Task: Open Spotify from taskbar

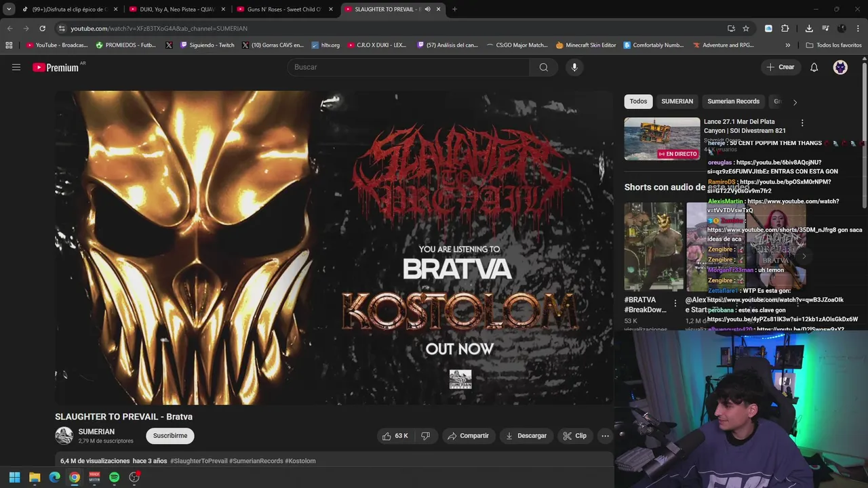Action: (114, 477)
